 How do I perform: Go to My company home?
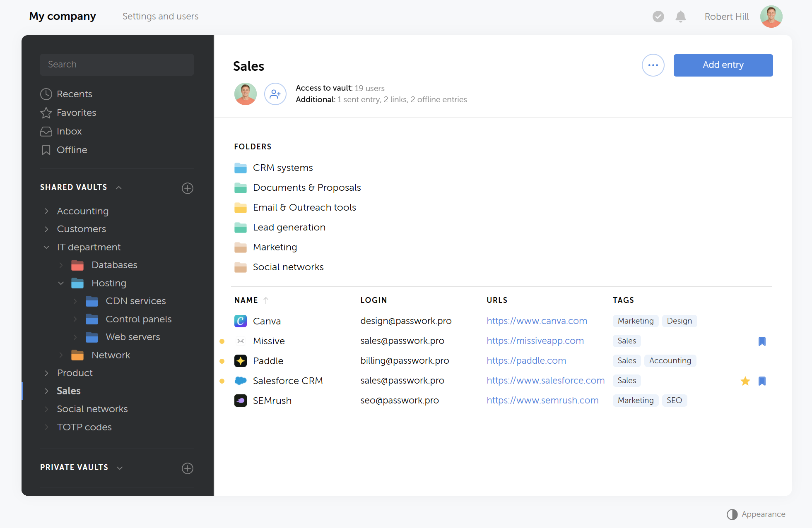(x=63, y=16)
